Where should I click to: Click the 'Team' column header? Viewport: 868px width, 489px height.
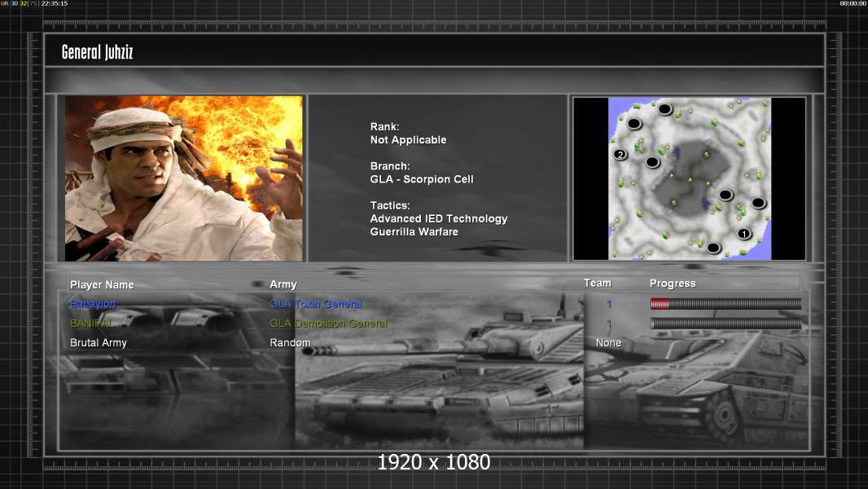[x=598, y=283]
